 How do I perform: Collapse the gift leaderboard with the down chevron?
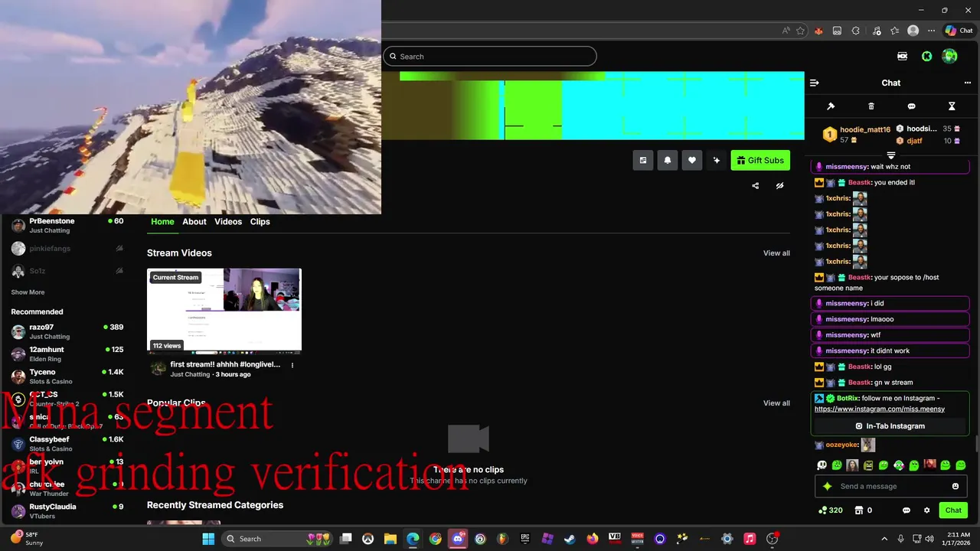(x=891, y=155)
